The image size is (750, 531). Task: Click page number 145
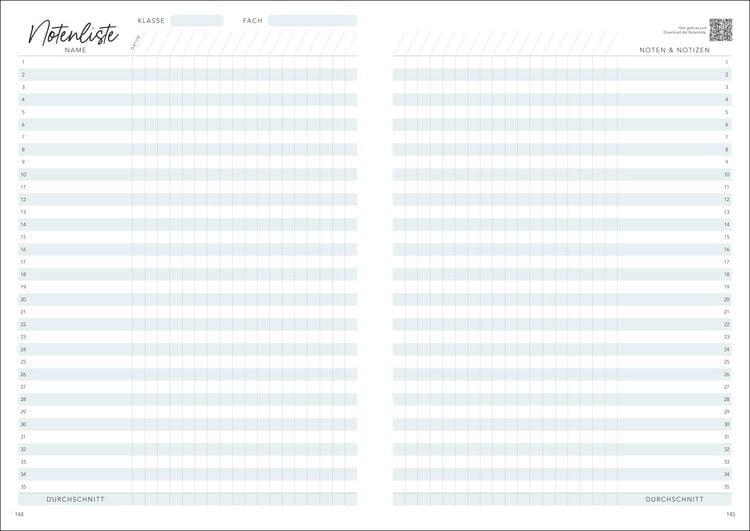tap(730, 514)
